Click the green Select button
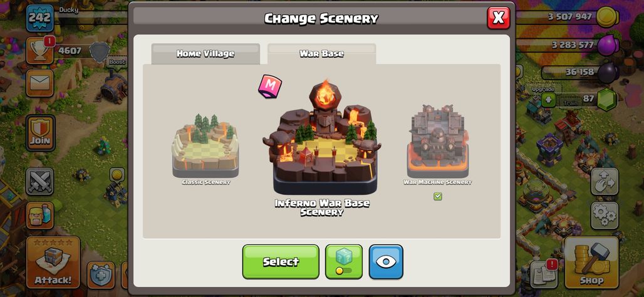 (x=281, y=262)
